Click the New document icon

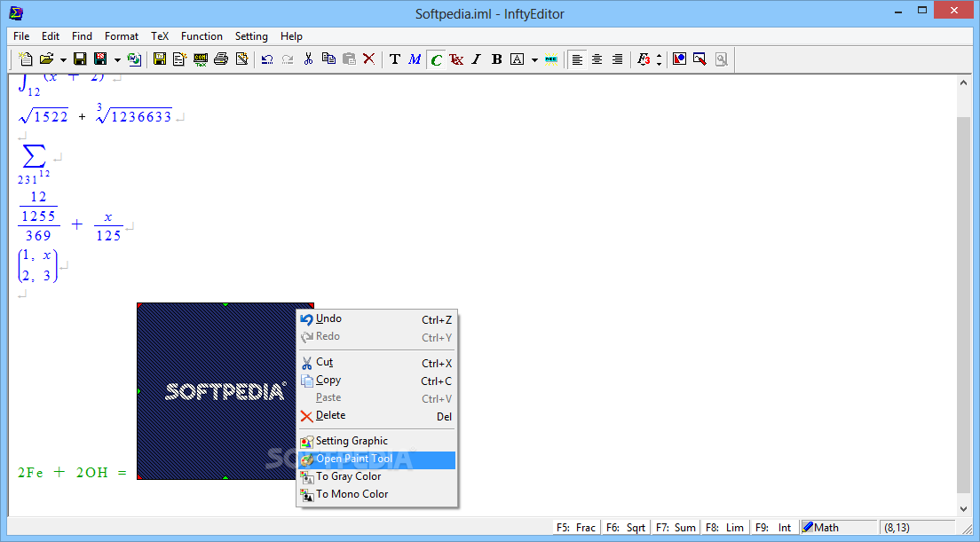26,59
